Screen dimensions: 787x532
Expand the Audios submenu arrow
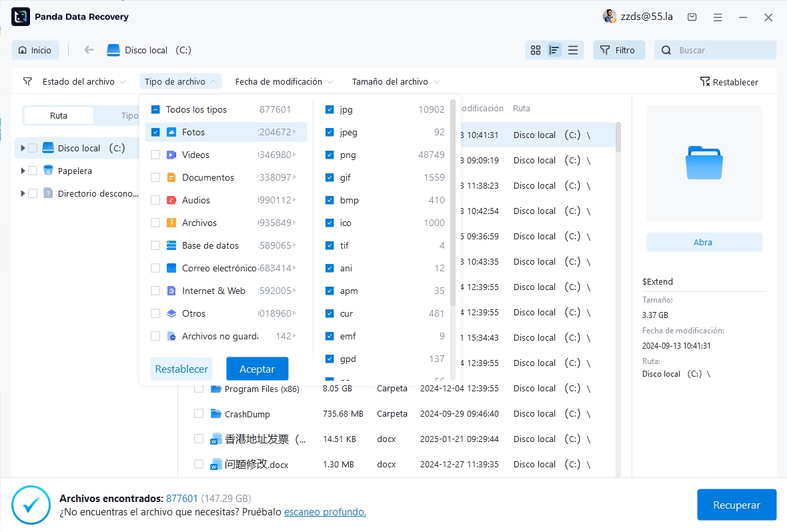point(295,200)
